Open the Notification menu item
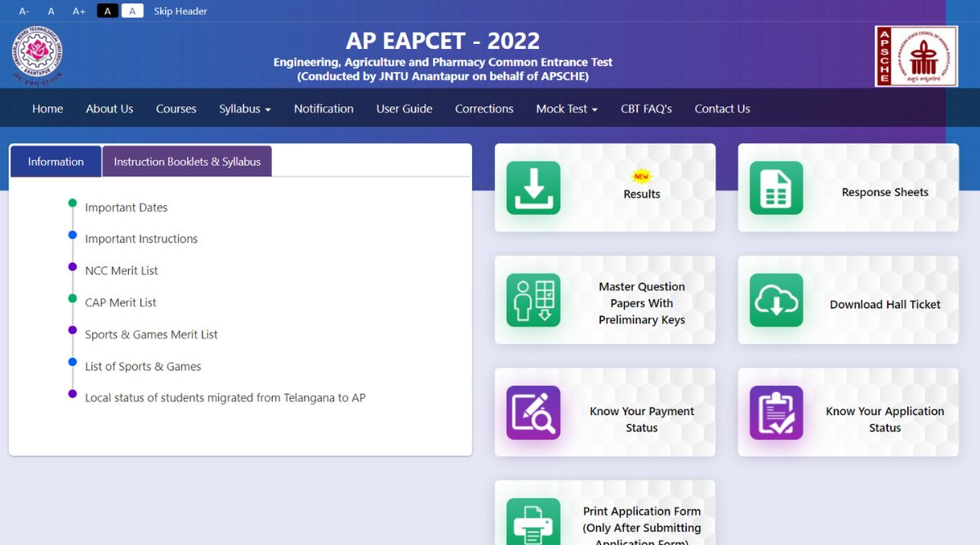Viewport: 980px width, 545px height. [x=323, y=109]
